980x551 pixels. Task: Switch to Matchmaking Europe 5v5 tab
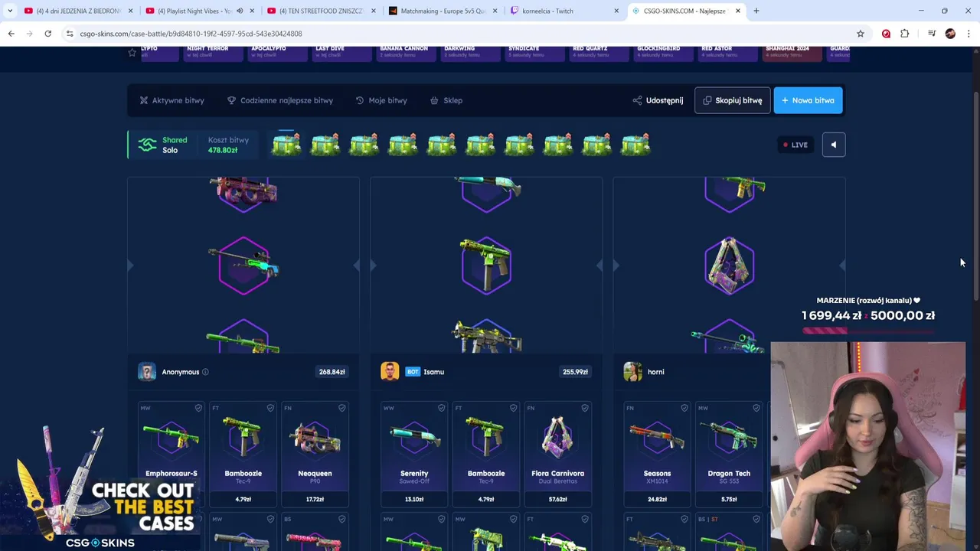pos(443,11)
